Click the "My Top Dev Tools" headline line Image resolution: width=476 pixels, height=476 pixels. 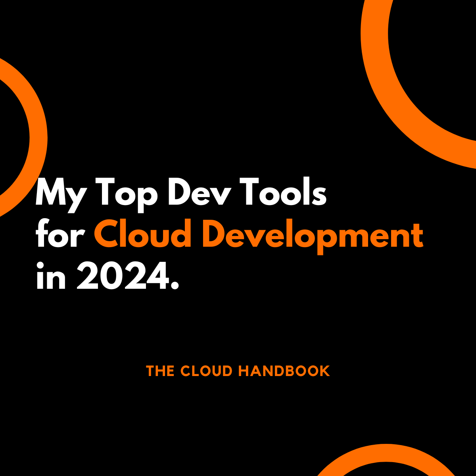181,194
